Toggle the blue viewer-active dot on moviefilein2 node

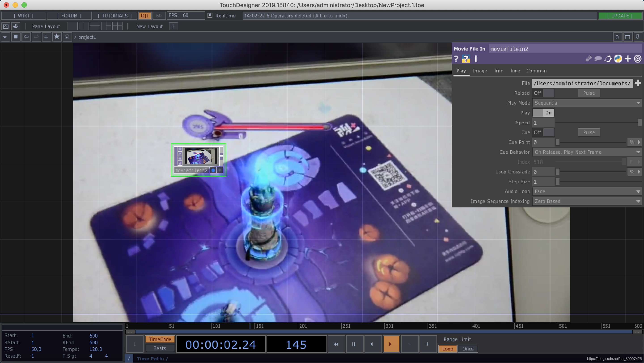213,170
